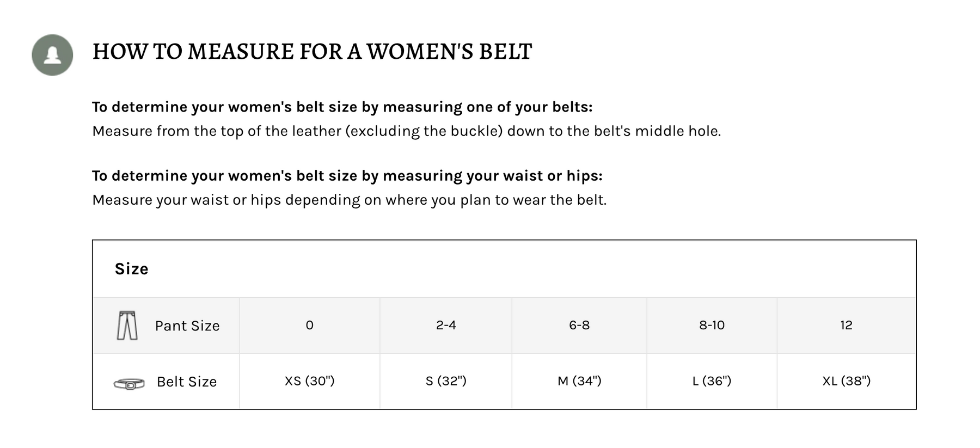
Task: Select the 6-8 pant size cell
Action: click(579, 325)
